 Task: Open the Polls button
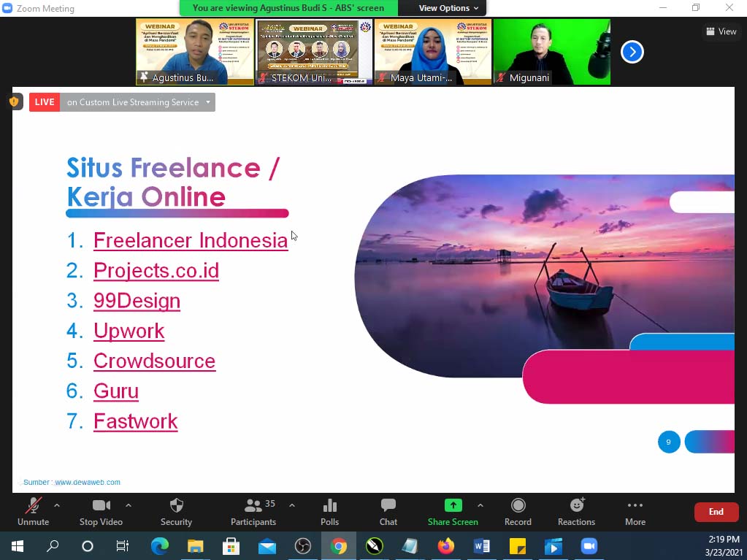(x=329, y=511)
